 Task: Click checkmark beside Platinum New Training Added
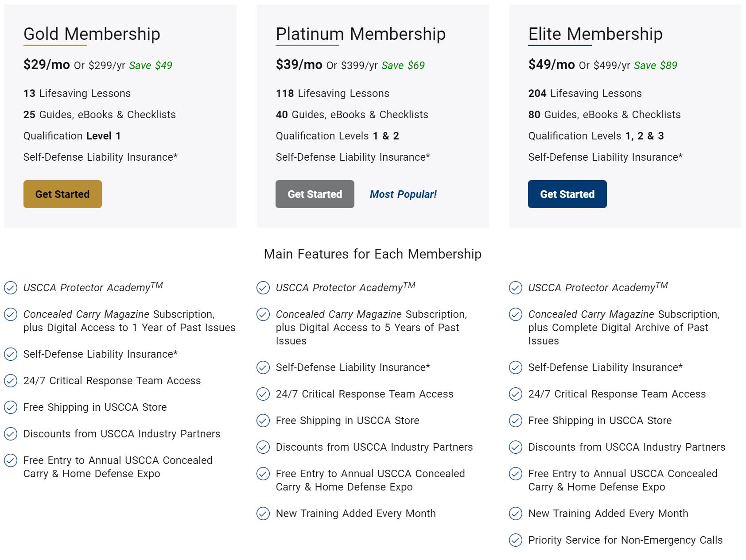pyautogui.click(x=263, y=514)
